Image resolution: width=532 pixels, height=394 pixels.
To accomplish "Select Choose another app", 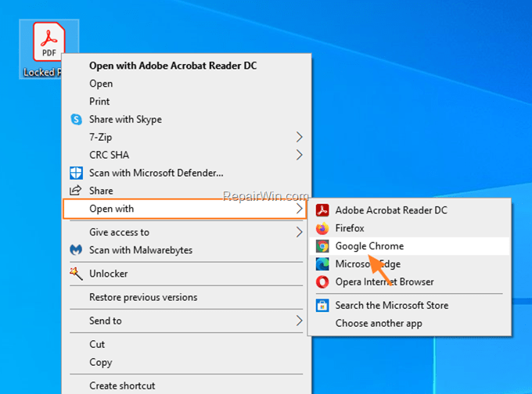I will pos(409,324).
